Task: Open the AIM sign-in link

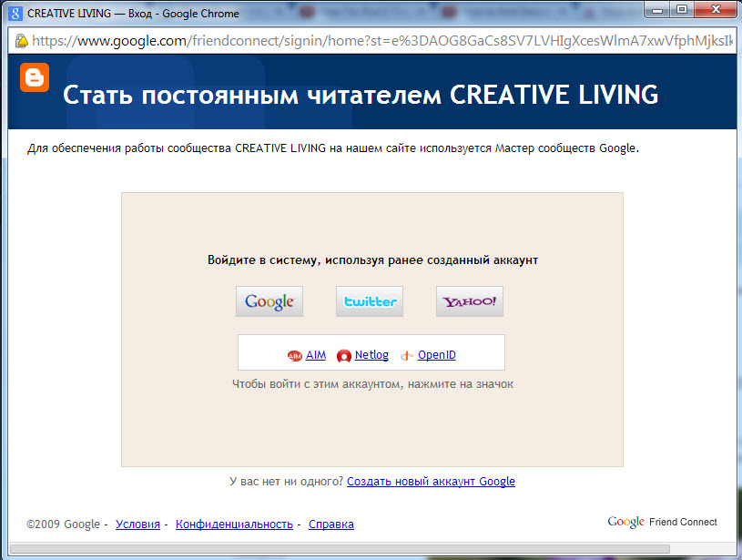Action: tap(316, 354)
